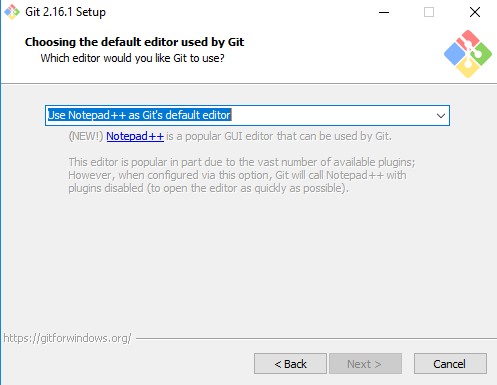Open the Notepad++ hyperlink
497x385 pixels.
coord(135,136)
